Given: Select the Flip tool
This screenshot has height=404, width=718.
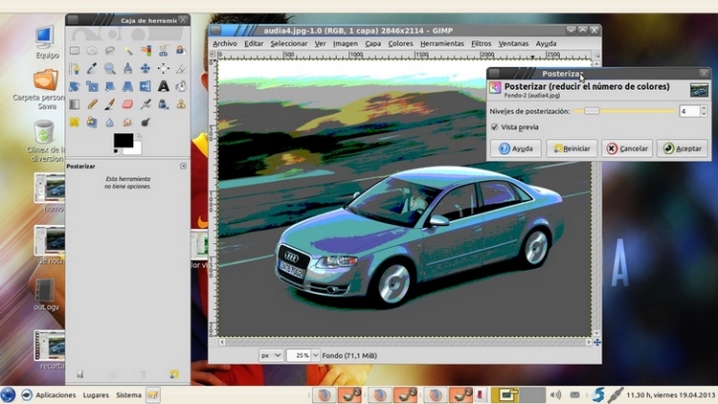Looking at the screenshot, I should [x=146, y=86].
